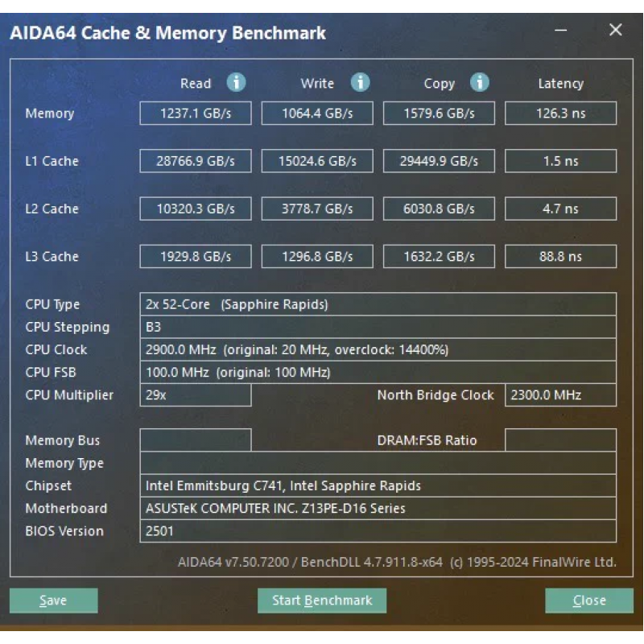This screenshot has width=644, height=644.
Task: Select the L3 Cache Write value 1296.8 GB/s
Action: 317,257
